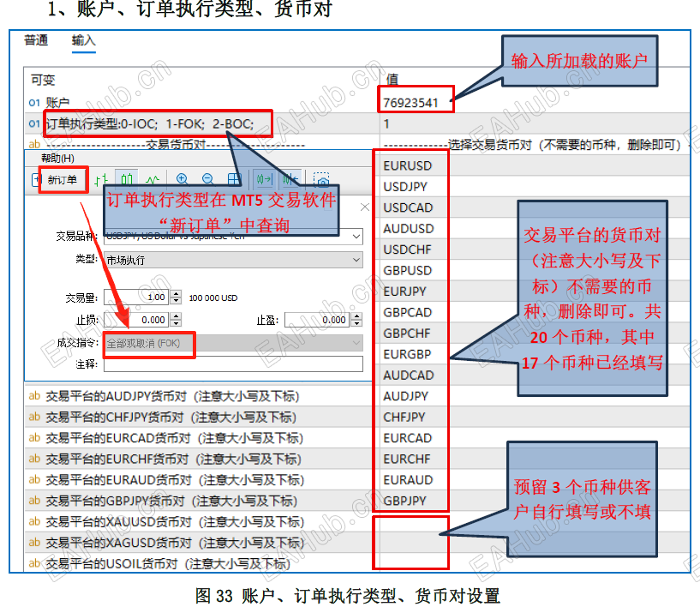Click the chart grid overlay icon
700x607 pixels.
point(234,178)
